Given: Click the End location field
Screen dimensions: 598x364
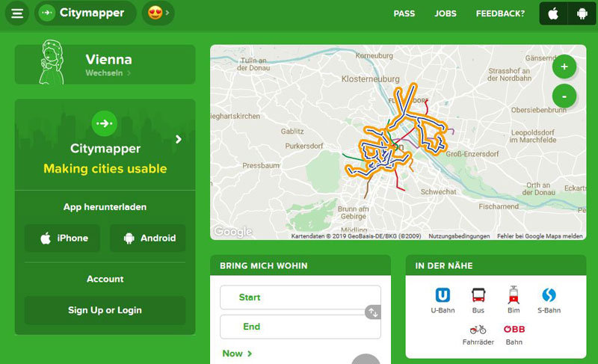Looking at the screenshot, I should click(x=300, y=327).
